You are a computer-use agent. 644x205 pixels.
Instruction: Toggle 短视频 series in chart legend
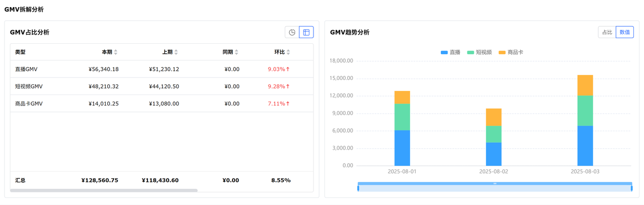coord(479,52)
